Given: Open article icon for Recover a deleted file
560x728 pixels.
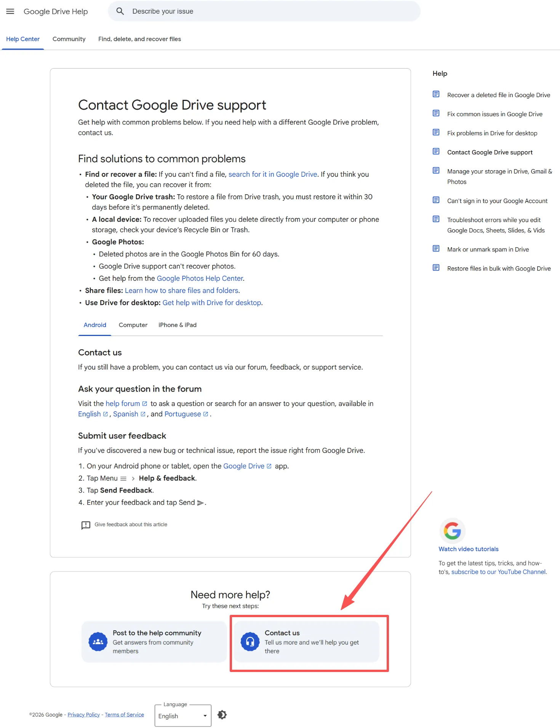Looking at the screenshot, I should coord(436,94).
